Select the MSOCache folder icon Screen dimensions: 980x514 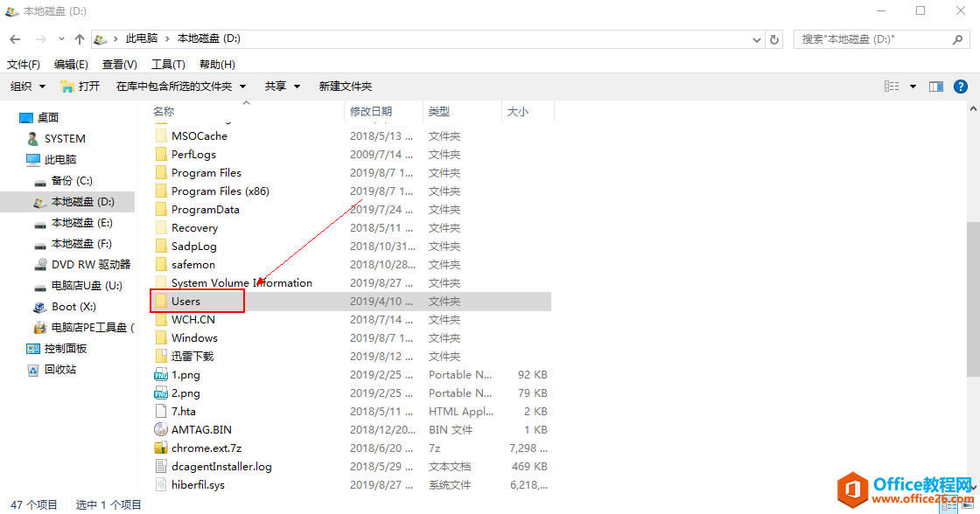161,135
